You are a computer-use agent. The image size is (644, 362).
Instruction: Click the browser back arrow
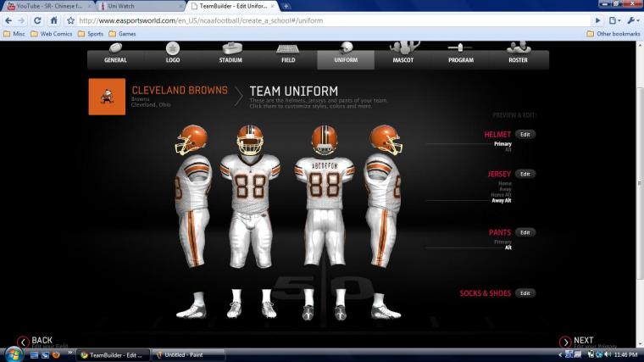click(x=8, y=20)
